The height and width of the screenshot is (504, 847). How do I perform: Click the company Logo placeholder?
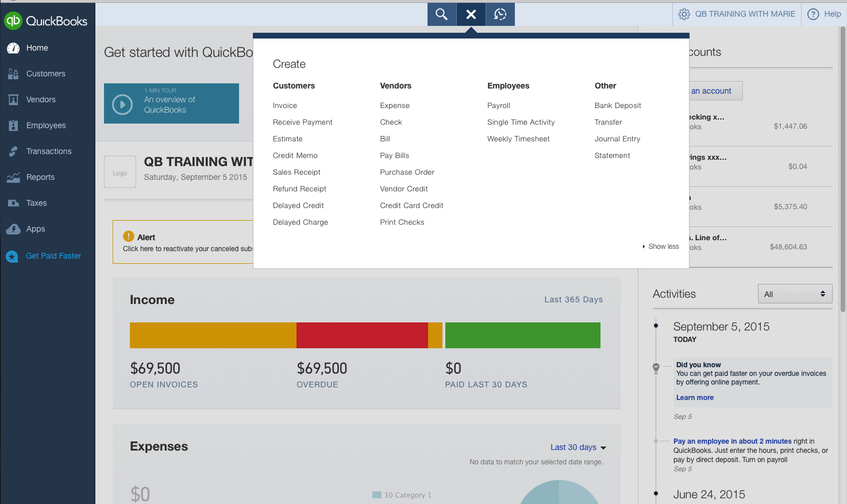pyautogui.click(x=120, y=172)
